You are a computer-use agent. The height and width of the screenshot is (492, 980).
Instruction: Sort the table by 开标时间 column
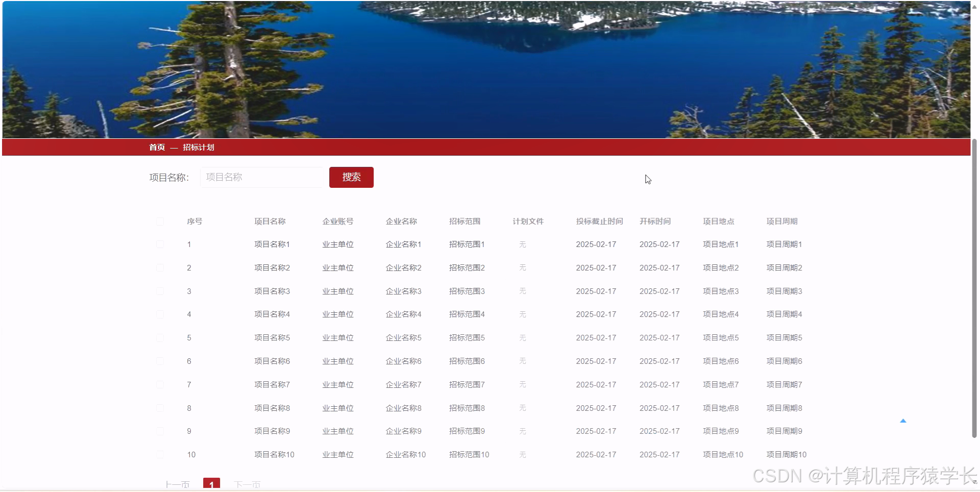(x=655, y=221)
